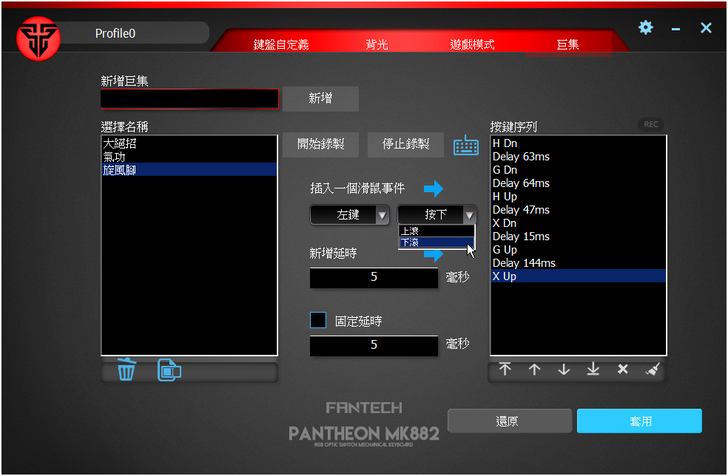Click the 停止錄製 button

[x=405, y=144]
